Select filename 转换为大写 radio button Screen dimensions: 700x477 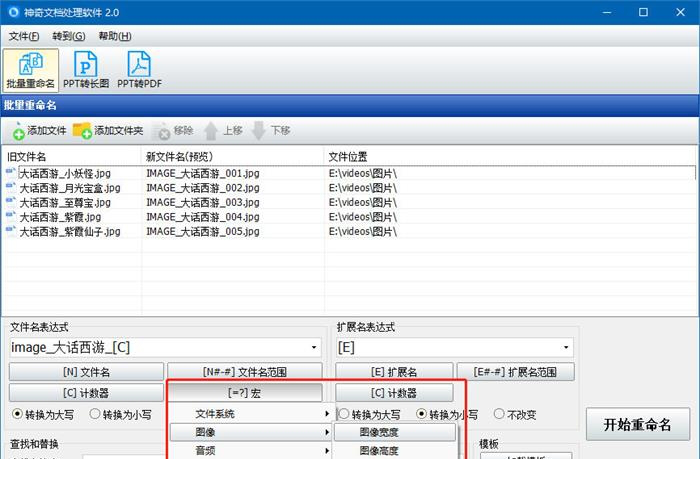point(17,414)
